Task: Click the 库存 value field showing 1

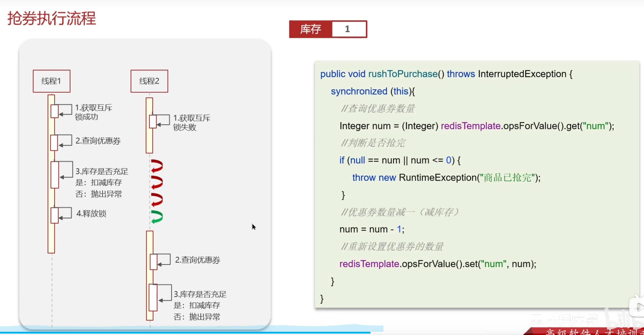Action: pos(349,29)
